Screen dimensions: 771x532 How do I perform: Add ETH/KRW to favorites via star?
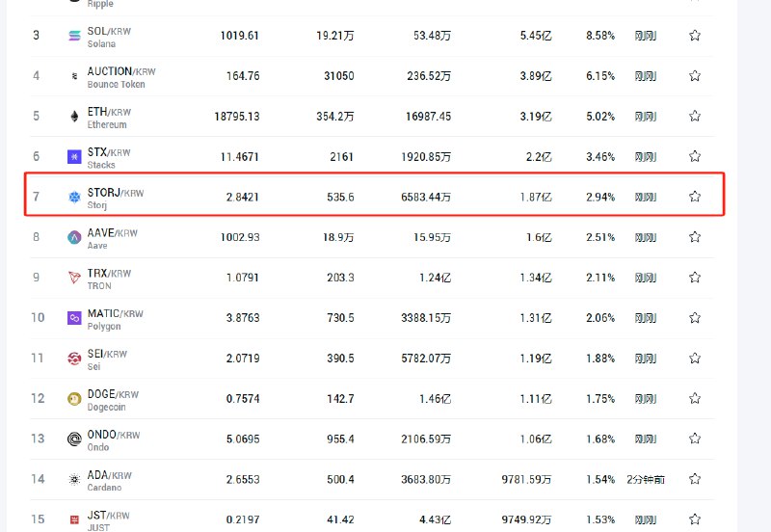pos(695,116)
